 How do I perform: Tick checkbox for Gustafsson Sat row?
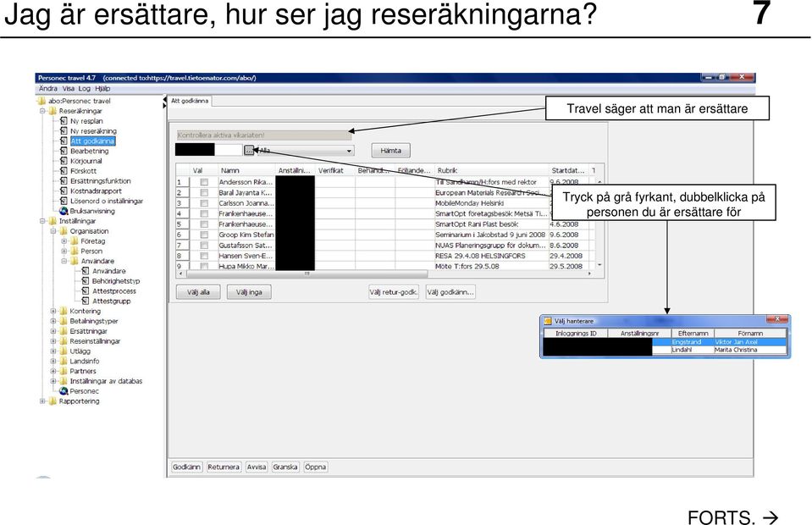tap(204, 246)
